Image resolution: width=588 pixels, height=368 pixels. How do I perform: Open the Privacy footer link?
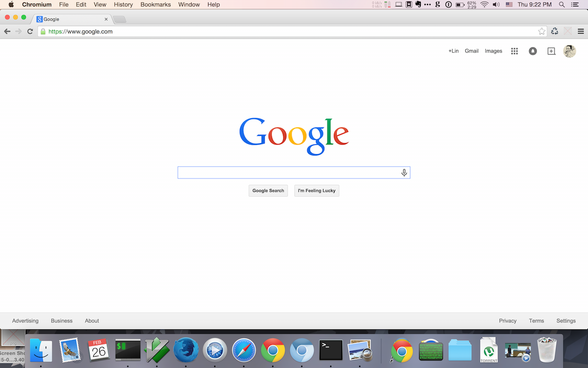click(x=508, y=321)
